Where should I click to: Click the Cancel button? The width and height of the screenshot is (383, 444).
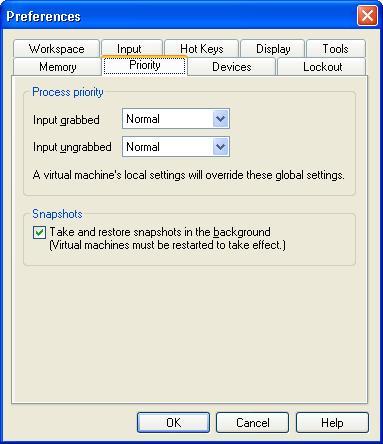[x=252, y=423]
